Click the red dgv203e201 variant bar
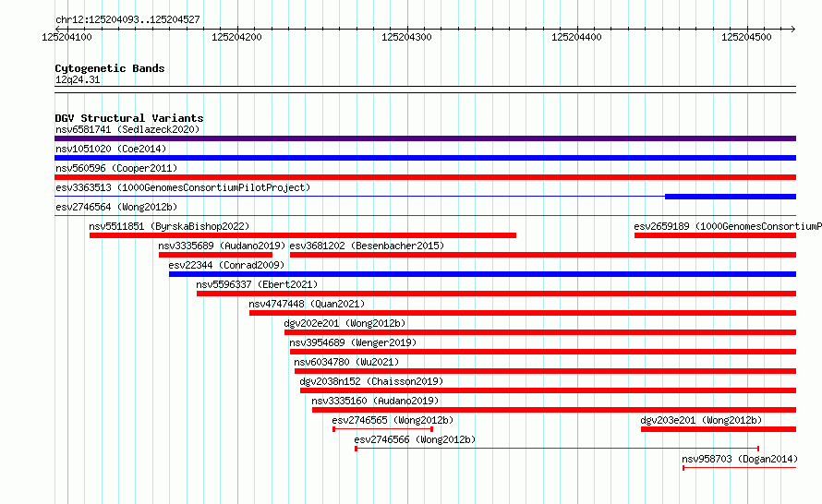 tap(719, 429)
